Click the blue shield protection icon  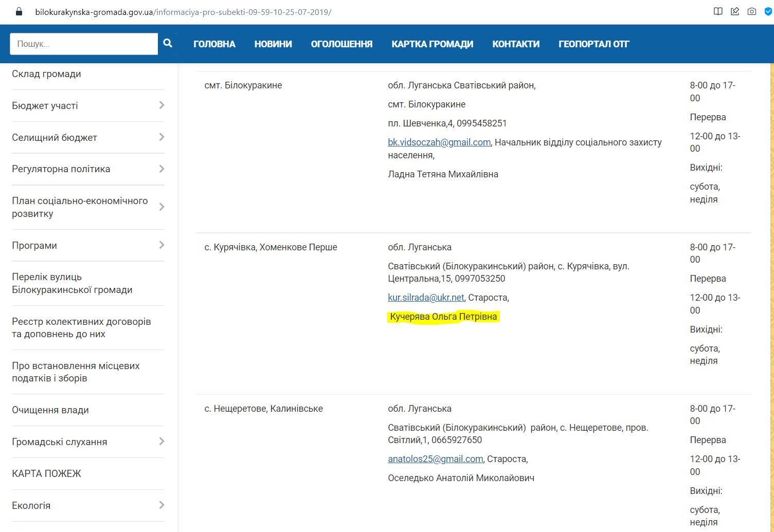click(x=768, y=11)
